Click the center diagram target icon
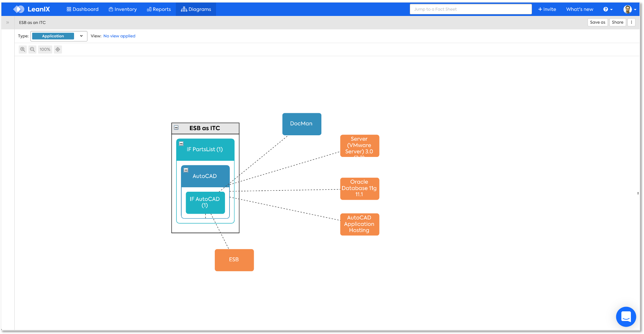Viewport: 644px width, 334px height. [58, 49]
